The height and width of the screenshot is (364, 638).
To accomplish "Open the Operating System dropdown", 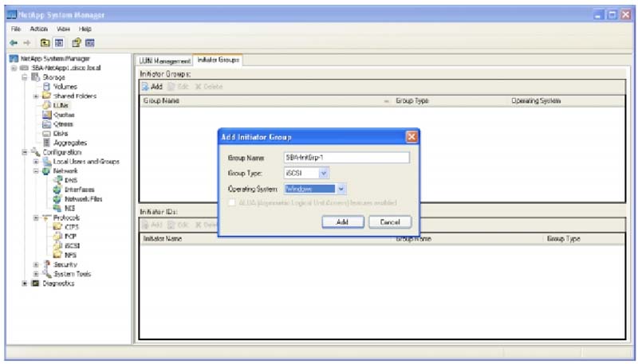I will pos(341,189).
